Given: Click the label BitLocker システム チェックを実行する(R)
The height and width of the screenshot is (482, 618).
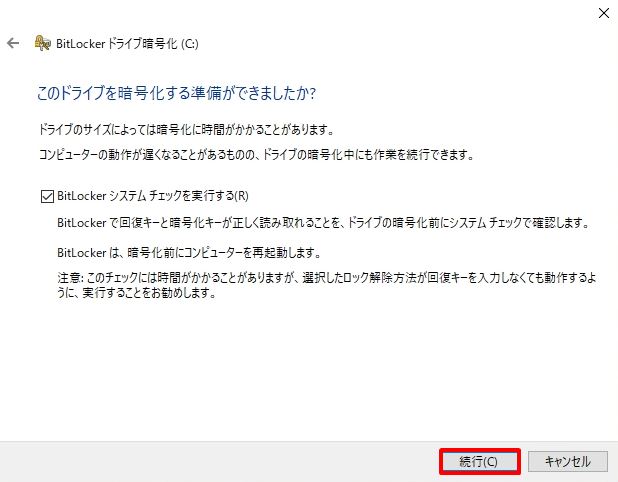Looking at the screenshot, I should pos(153,195).
